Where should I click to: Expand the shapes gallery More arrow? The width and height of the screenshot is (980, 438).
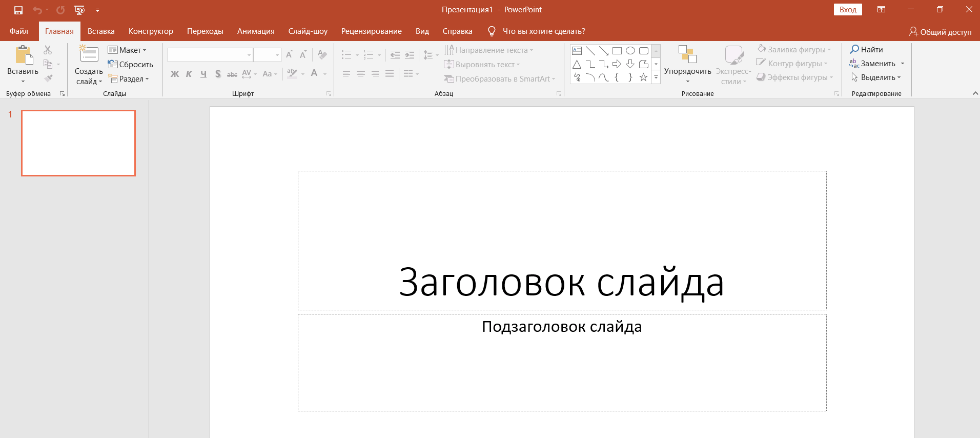click(x=656, y=77)
